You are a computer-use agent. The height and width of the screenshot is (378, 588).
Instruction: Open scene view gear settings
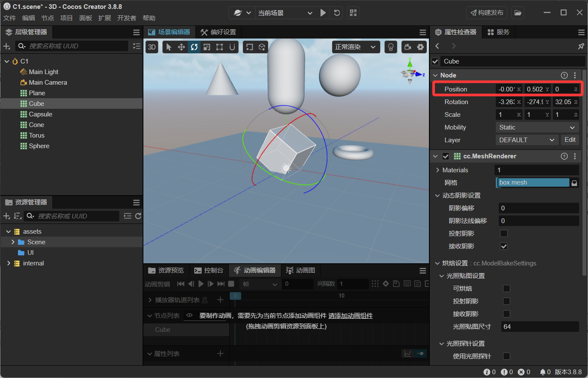pos(420,47)
